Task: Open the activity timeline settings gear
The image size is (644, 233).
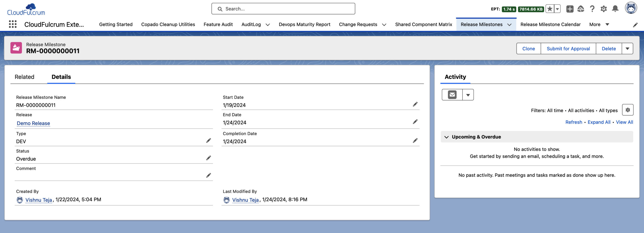Action: (628, 110)
